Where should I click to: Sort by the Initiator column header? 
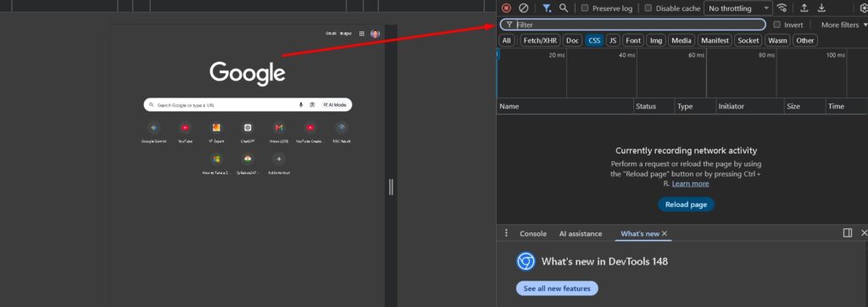750,106
